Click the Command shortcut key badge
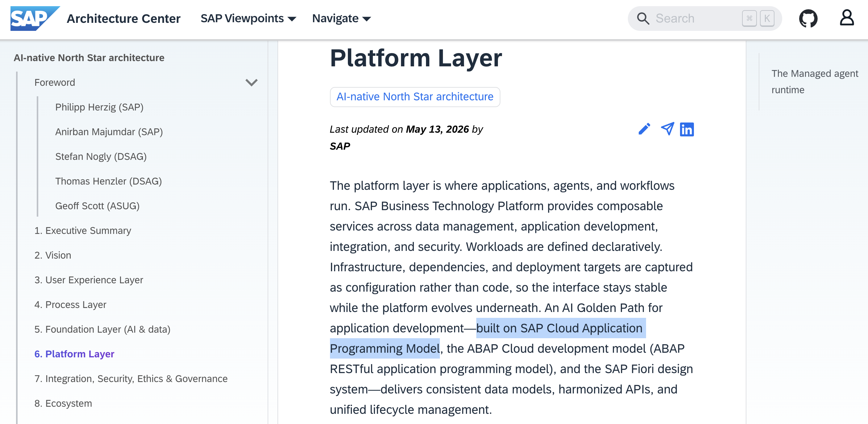 (x=749, y=19)
